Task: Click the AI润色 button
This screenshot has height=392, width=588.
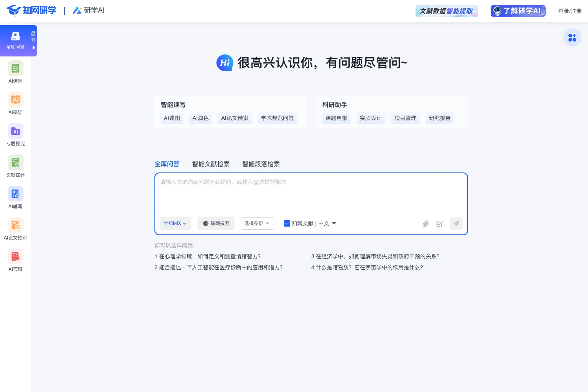Action: click(x=201, y=118)
